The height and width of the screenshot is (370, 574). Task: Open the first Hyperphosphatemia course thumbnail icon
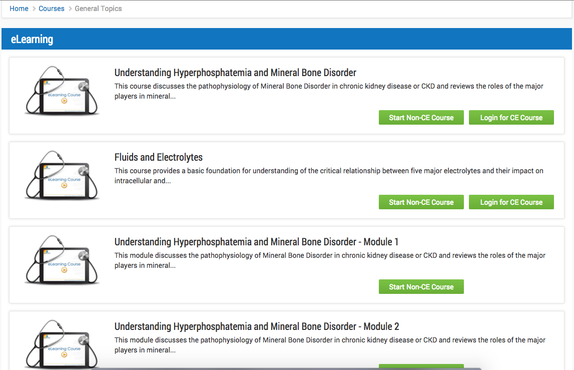pos(62,91)
